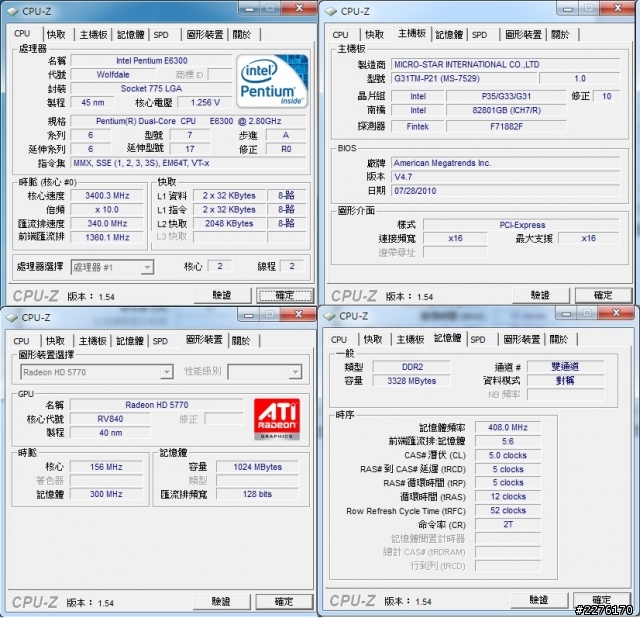This screenshot has width=640, height=618.
Task: Click CPU-Z app icon in memory window title bar
Action: click(x=330, y=316)
